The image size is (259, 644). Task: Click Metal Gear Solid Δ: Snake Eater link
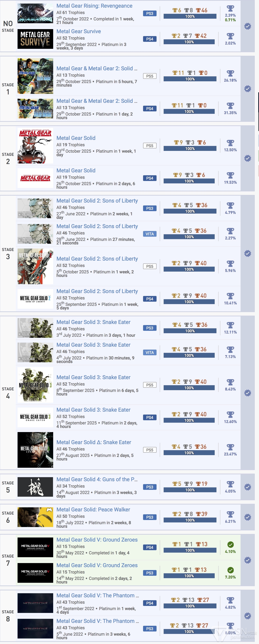[x=94, y=442]
